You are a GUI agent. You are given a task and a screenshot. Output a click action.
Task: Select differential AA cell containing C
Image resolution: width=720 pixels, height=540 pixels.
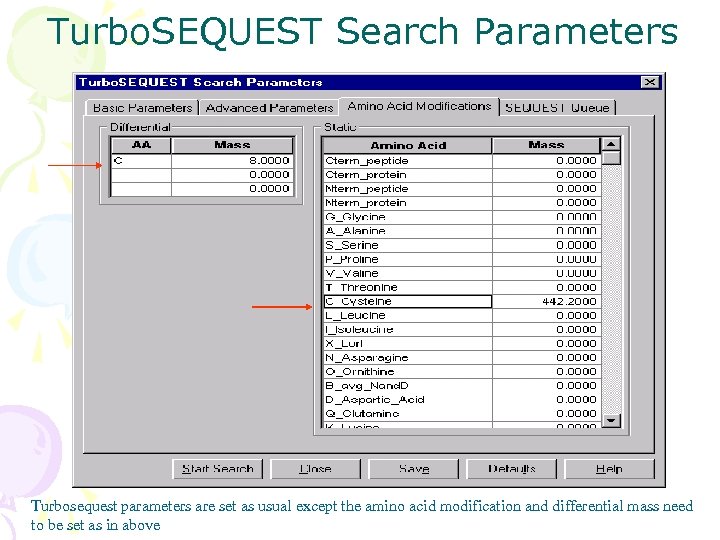(141, 161)
